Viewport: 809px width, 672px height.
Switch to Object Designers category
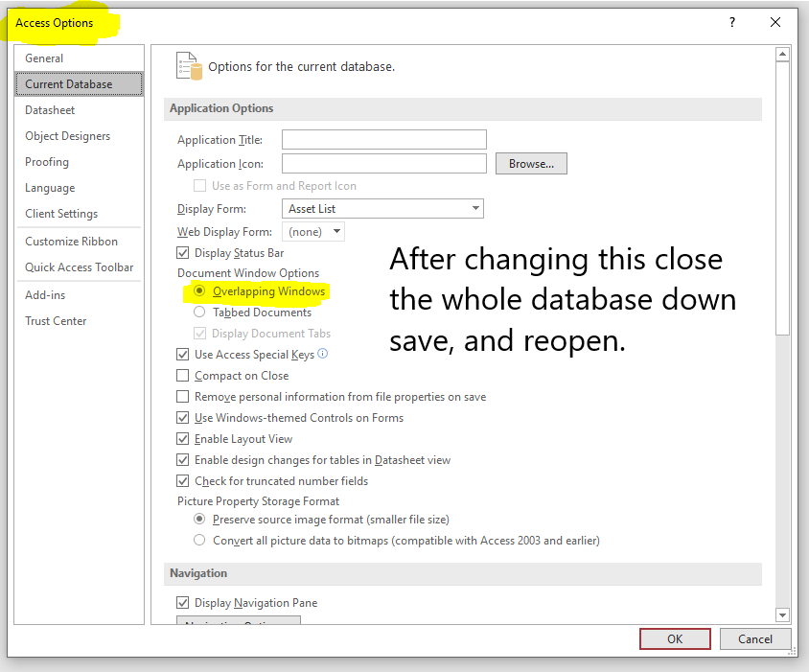(79, 136)
